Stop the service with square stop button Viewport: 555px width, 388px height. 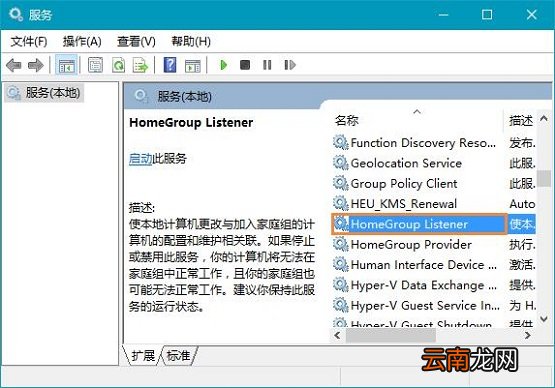click(x=245, y=65)
